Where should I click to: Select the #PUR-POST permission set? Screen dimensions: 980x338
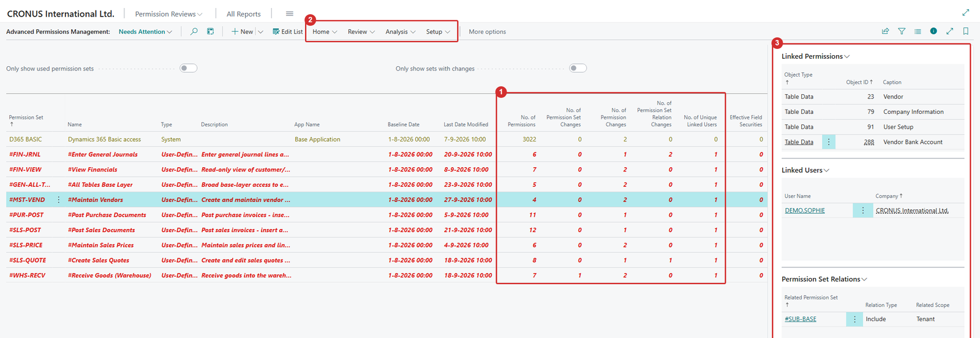(x=26, y=215)
